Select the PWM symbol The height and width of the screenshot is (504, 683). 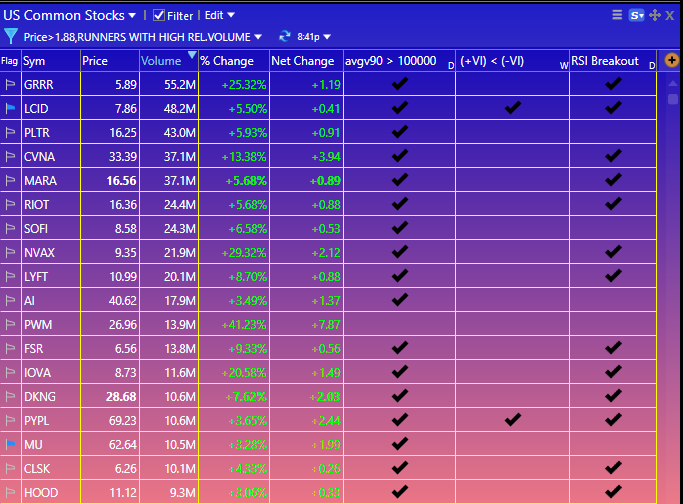(x=38, y=325)
